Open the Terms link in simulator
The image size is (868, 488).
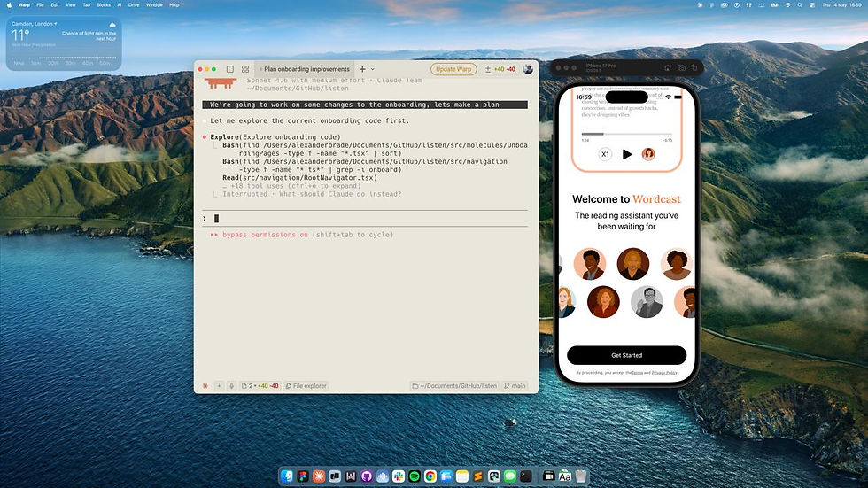coord(637,373)
